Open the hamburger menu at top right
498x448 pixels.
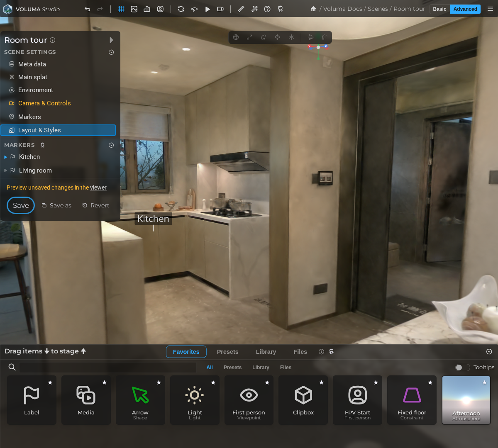click(490, 9)
